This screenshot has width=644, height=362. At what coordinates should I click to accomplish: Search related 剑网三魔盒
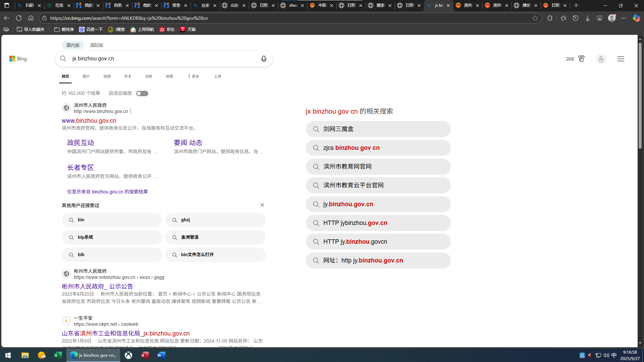click(378, 129)
